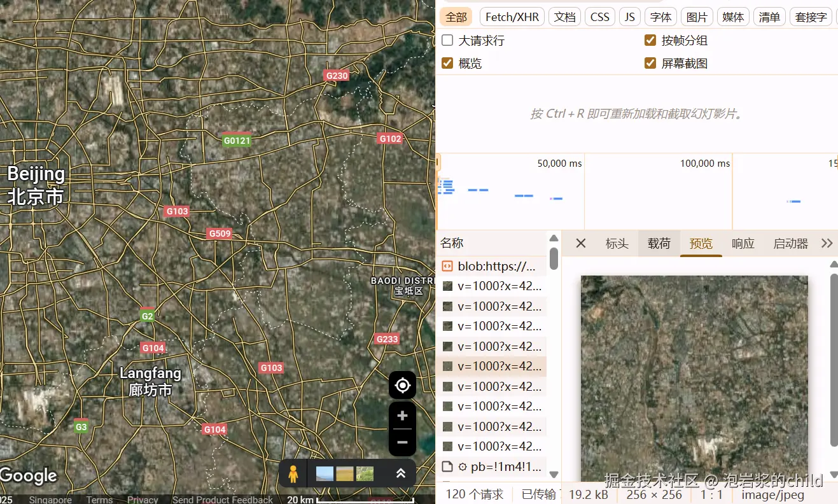
Task: Enable the 大请求行 checkbox
Action: pyautogui.click(x=447, y=40)
